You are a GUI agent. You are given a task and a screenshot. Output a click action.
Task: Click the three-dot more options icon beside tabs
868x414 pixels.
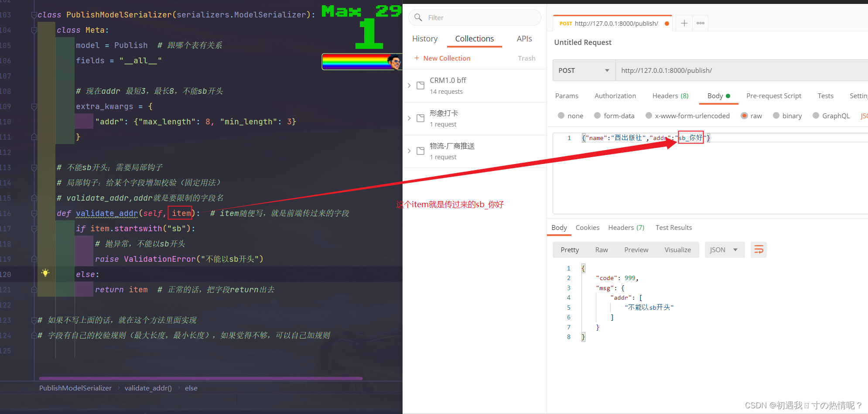(700, 23)
